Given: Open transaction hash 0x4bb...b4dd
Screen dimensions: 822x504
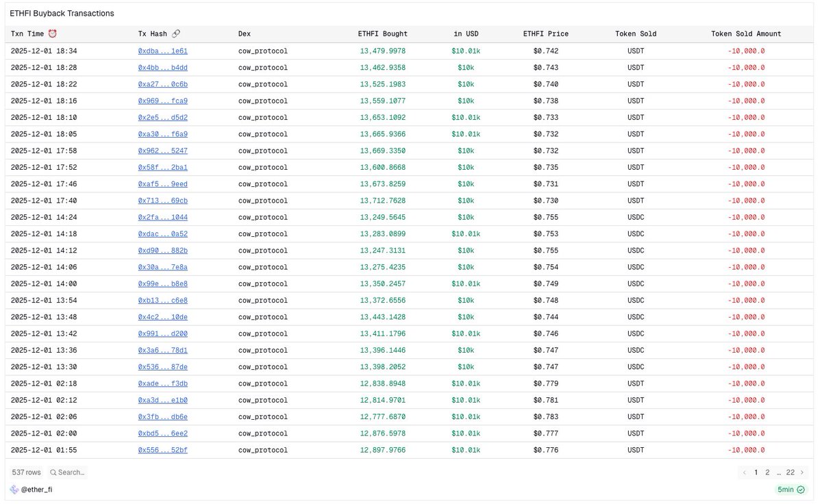Looking at the screenshot, I should (162, 68).
